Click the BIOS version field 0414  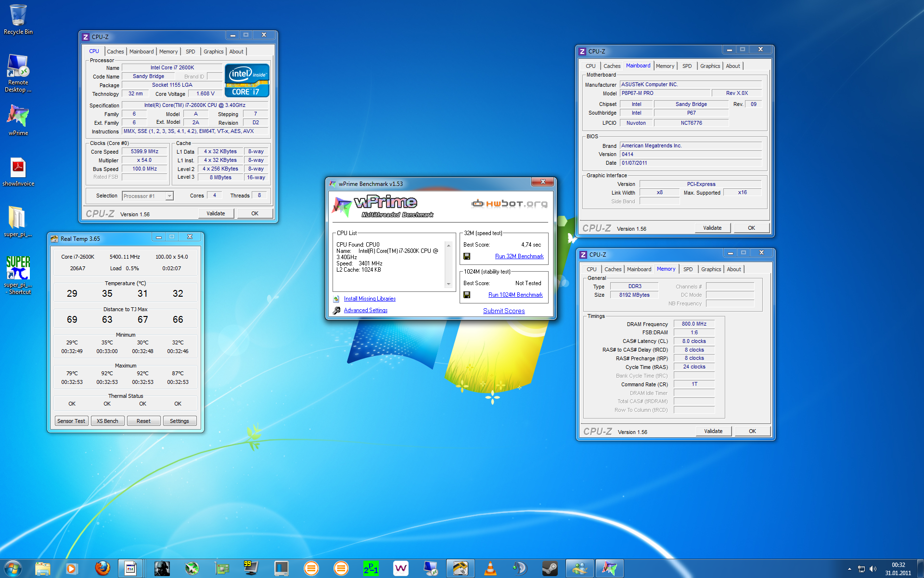(691, 154)
